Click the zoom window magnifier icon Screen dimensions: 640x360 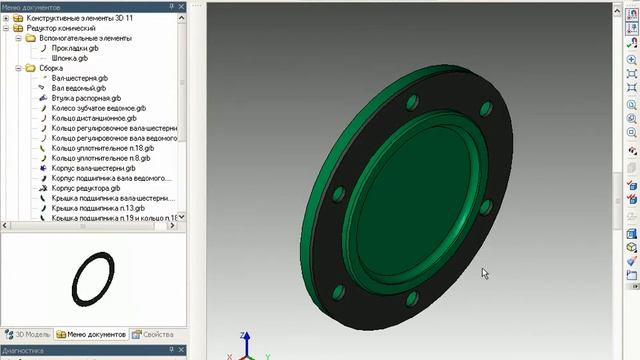click(631, 105)
